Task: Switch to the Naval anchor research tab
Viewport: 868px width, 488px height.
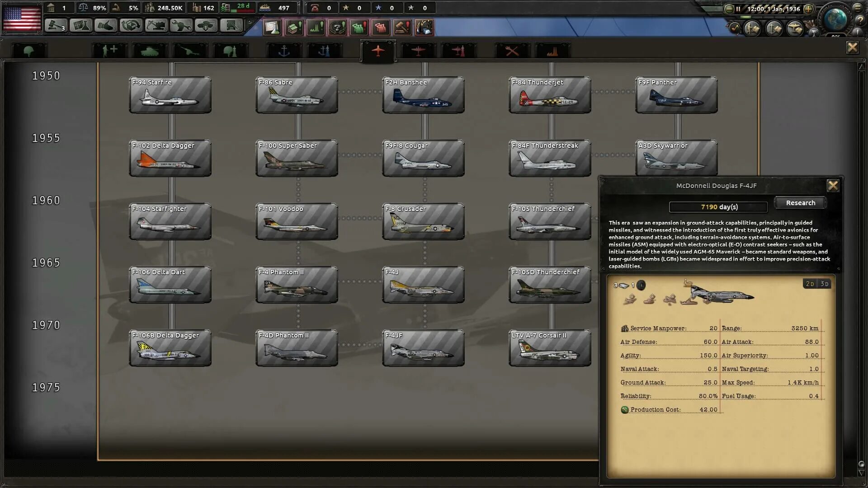Action: [x=284, y=51]
